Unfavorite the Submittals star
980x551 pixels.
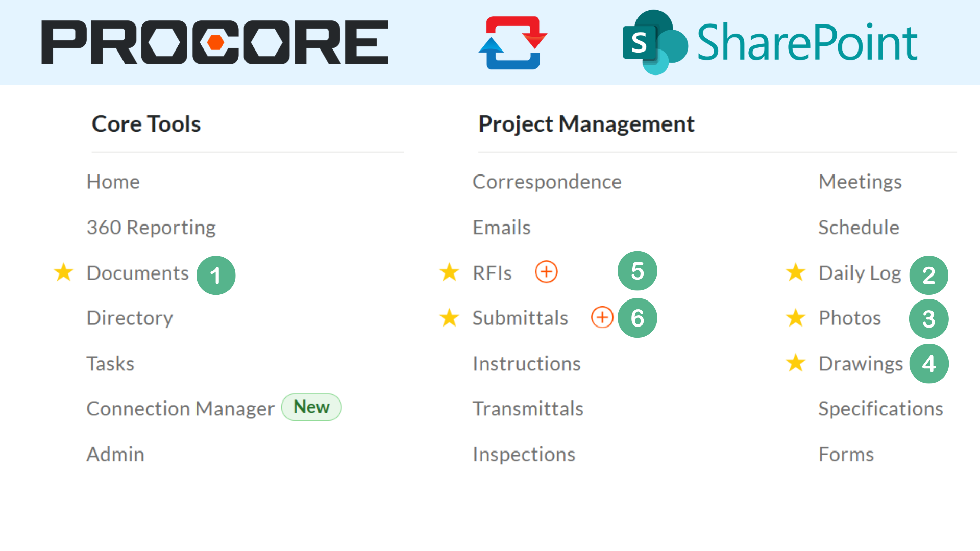(450, 318)
